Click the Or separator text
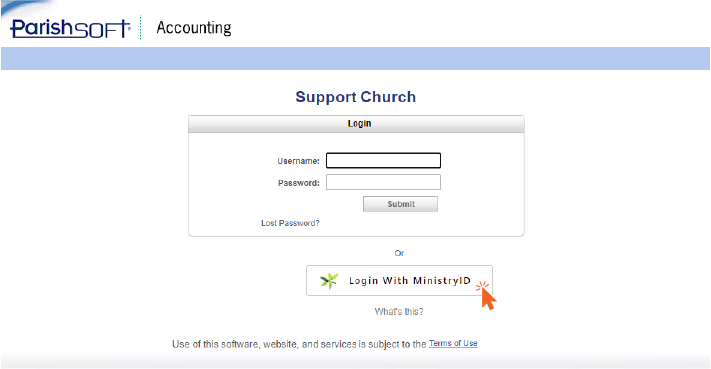The height and width of the screenshot is (369, 711). pyautogui.click(x=399, y=253)
